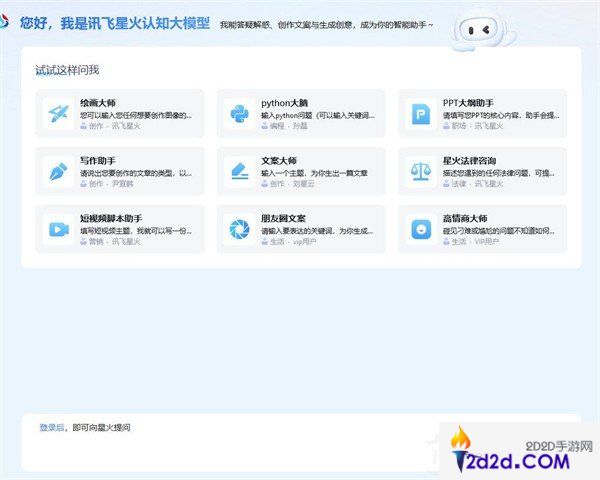Click the robot mascot avatar

(x=482, y=31)
